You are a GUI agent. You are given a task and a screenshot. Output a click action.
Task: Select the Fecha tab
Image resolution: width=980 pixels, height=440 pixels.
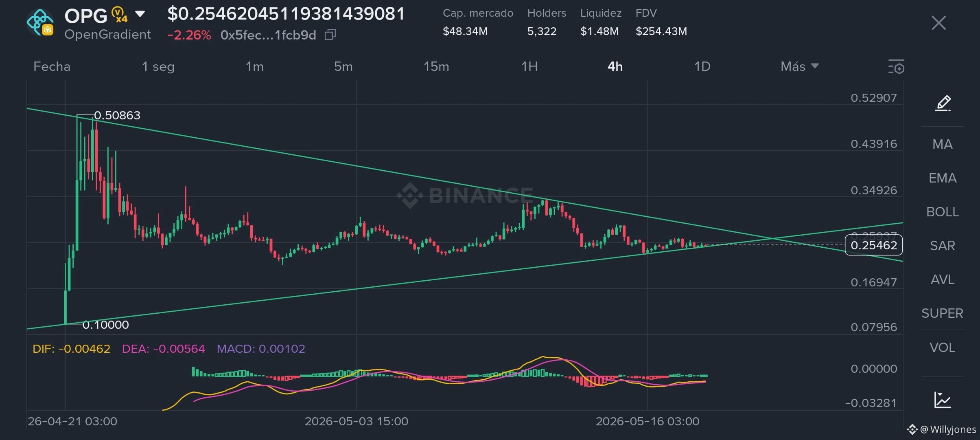tap(52, 66)
